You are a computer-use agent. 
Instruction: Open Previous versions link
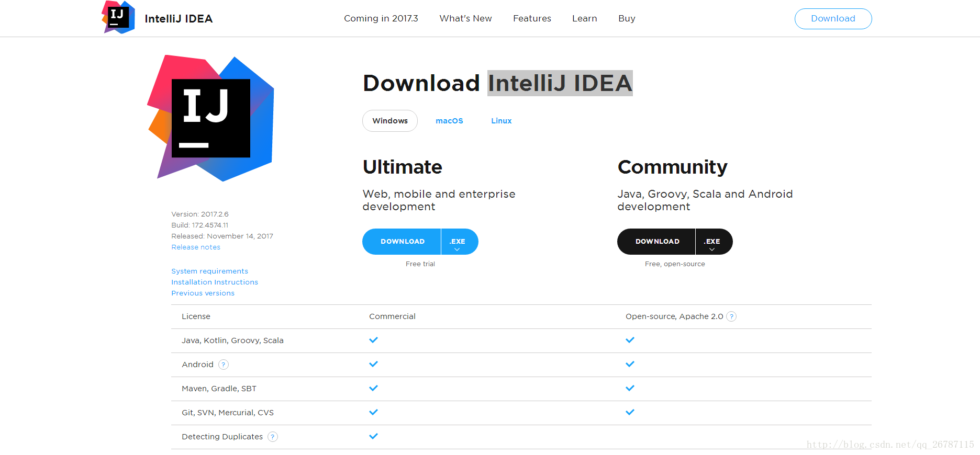point(203,293)
